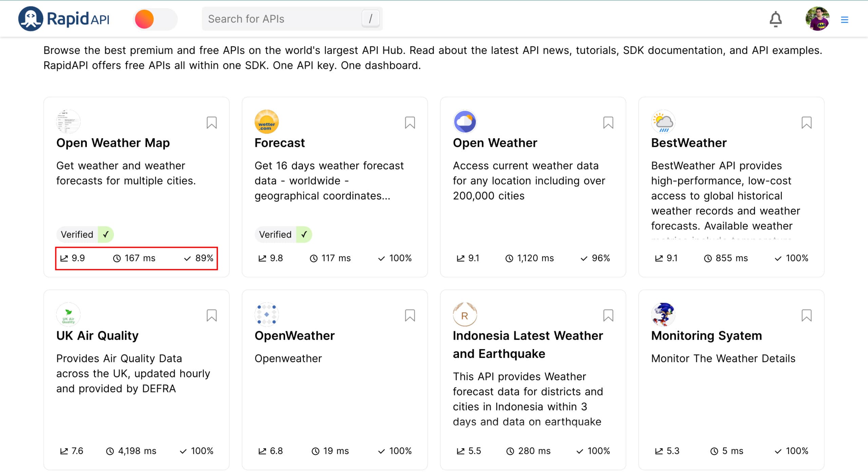Click the 1,120 ms latency value

pyautogui.click(x=530, y=258)
